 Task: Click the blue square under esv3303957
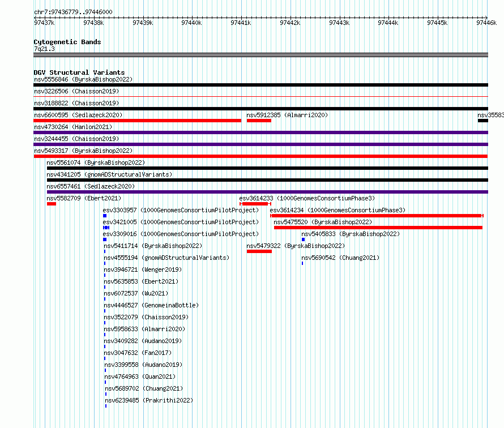click(105, 216)
